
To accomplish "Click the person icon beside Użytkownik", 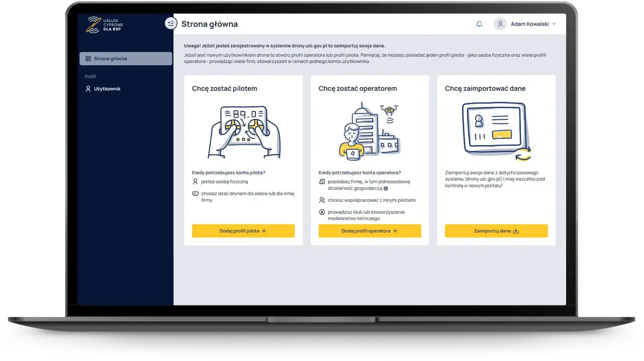I will click(x=88, y=88).
